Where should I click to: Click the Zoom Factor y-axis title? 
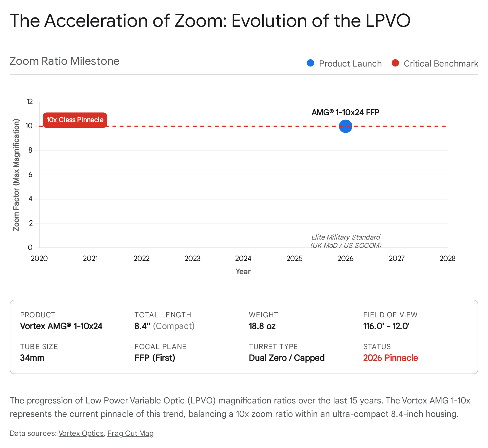16,175
